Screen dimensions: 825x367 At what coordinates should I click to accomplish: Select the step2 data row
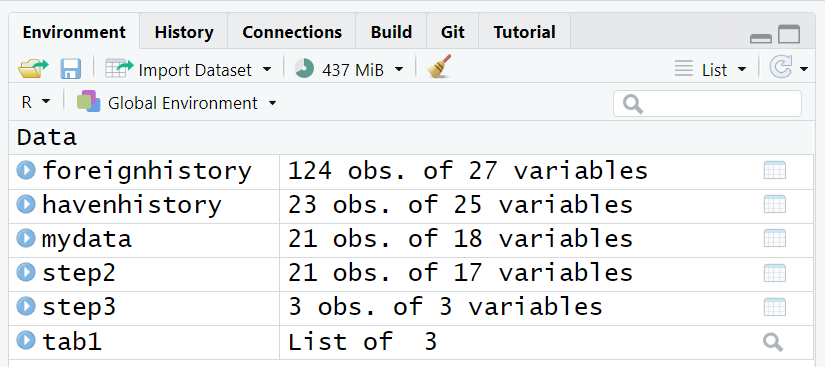tap(411, 273)
